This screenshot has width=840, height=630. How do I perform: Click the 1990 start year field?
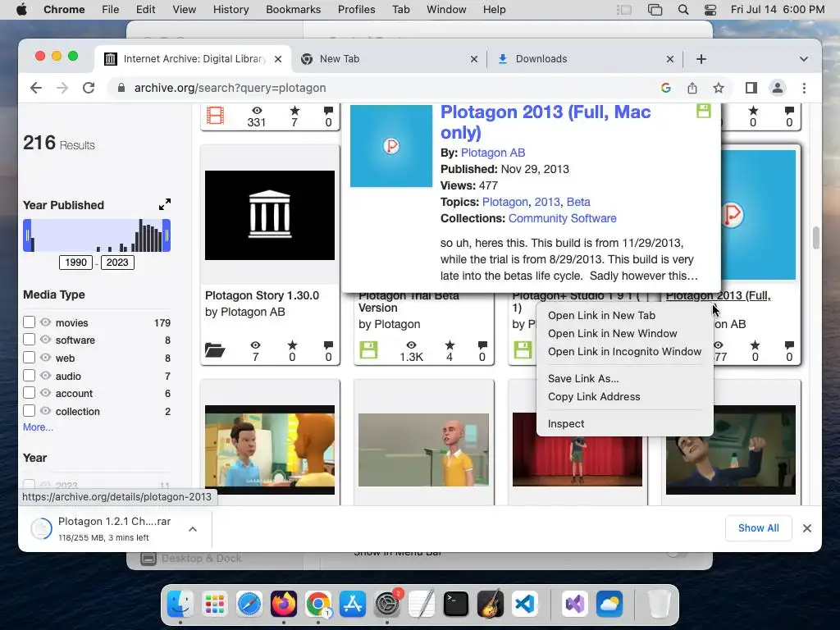pyautogui.click(x=75, y=262)
